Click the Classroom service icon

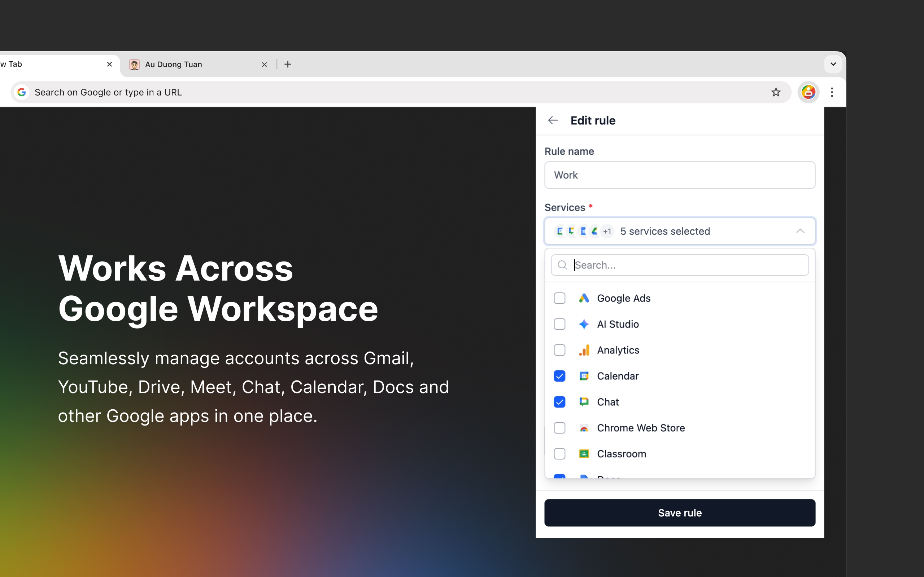click(584, 454)
